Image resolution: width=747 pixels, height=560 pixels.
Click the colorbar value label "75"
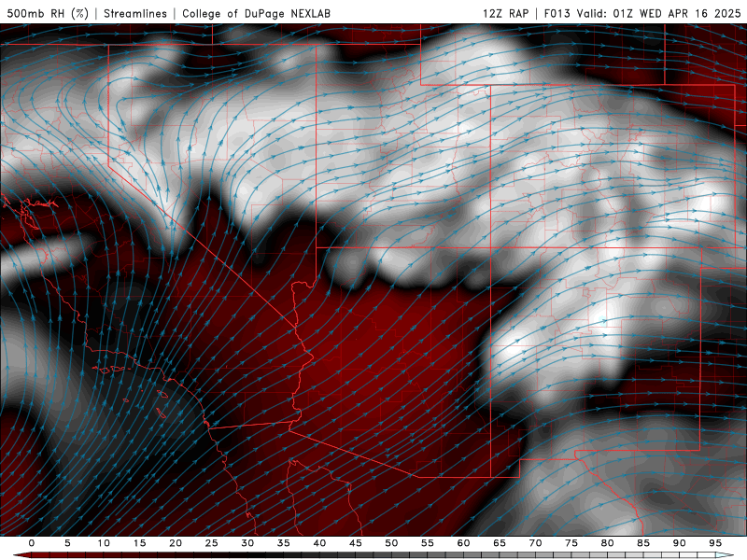[x=571, y=543]
